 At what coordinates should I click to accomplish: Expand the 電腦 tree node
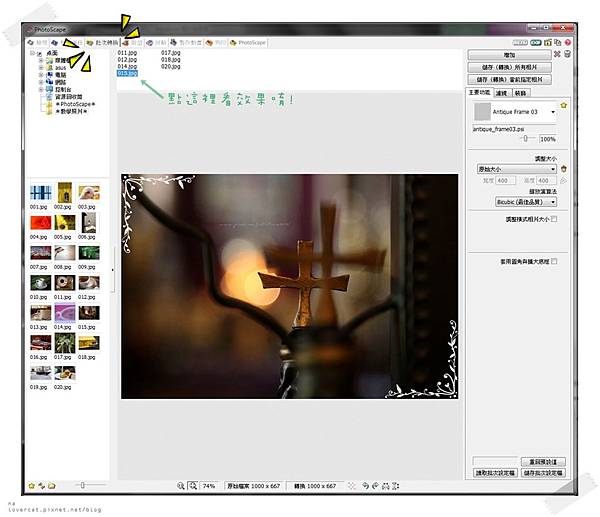41,75
